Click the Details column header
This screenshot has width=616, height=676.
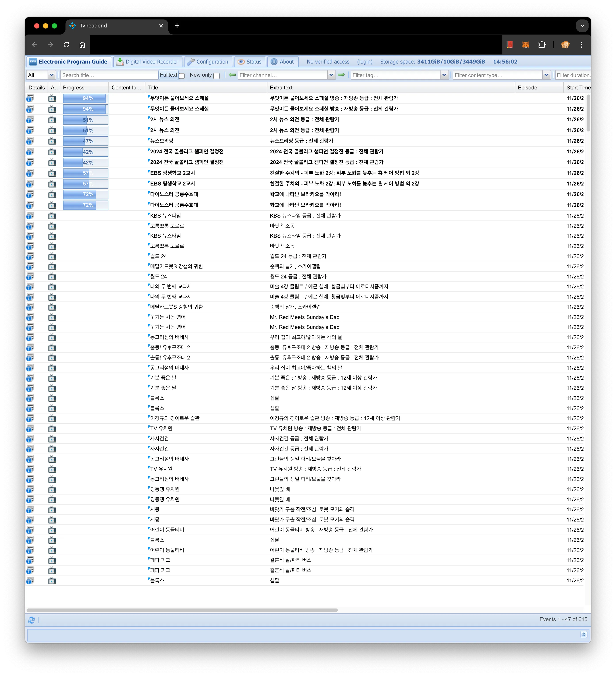click(37, 87)
